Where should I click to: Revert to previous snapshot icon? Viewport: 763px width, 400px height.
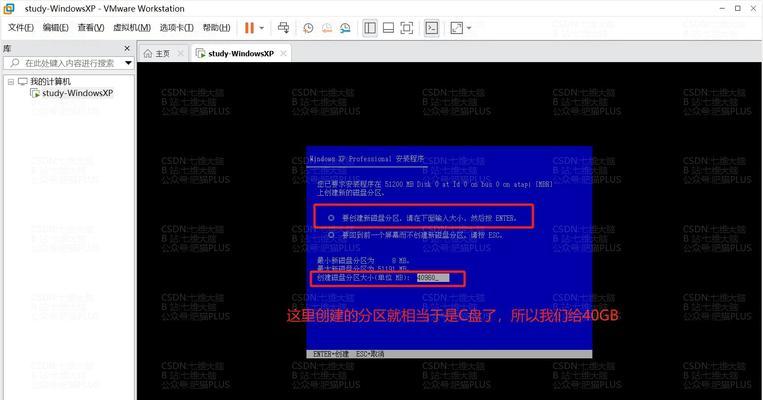(x=327, y=28)
